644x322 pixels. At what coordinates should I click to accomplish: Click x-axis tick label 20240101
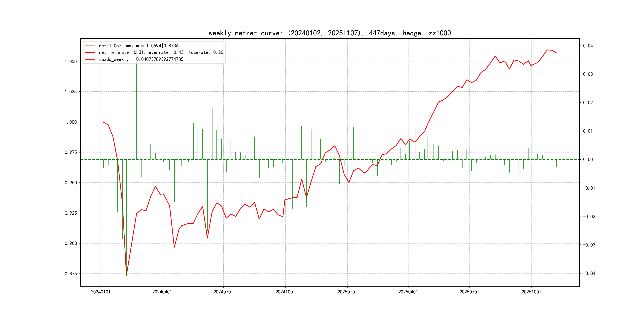coord(101,292)
